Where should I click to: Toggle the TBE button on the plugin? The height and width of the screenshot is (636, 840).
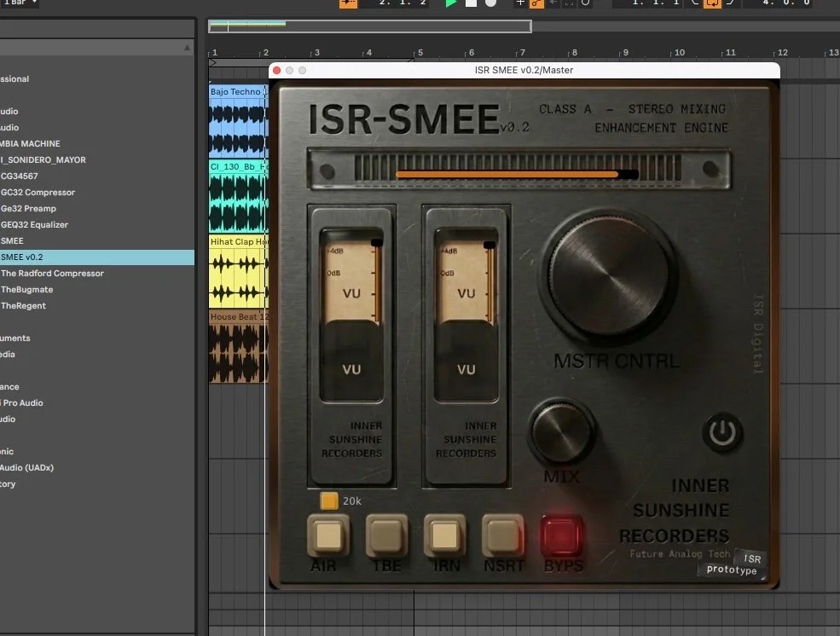coord(386,535)
